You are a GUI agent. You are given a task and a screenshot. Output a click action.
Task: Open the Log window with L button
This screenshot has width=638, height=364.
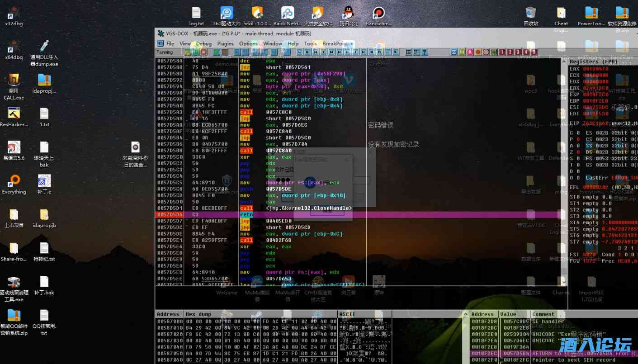click(x=299, y=52)
